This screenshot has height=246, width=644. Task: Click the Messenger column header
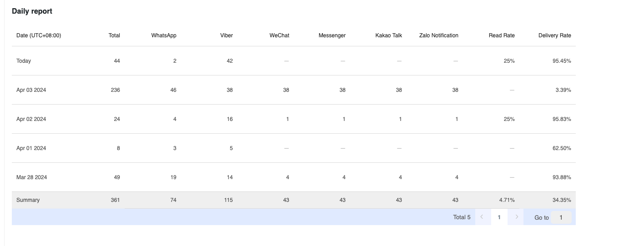point(332,35)
